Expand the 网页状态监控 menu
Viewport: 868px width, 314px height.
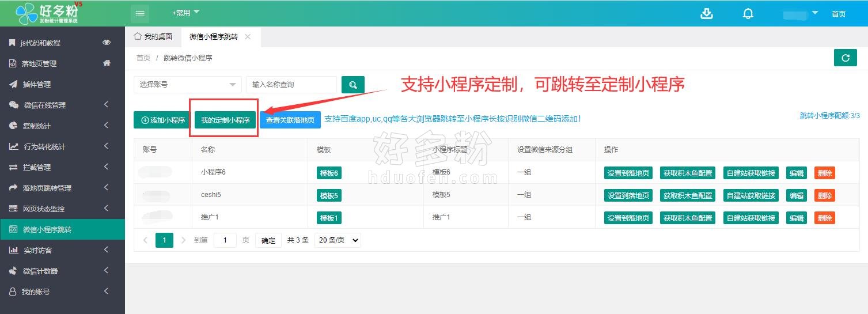click(107, 209)
